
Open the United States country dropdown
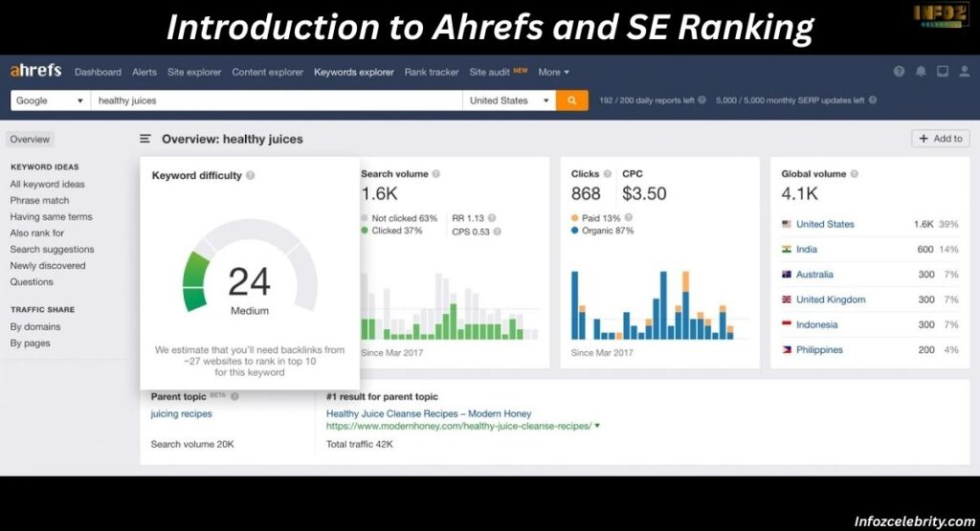click(x=509, y=100)
